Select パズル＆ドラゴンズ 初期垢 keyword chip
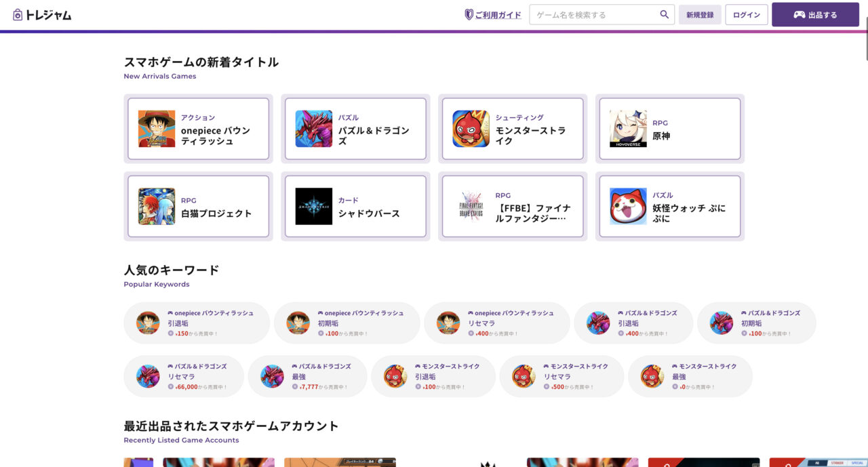Screen dimensions: 868x467 (x=757, y=323)
